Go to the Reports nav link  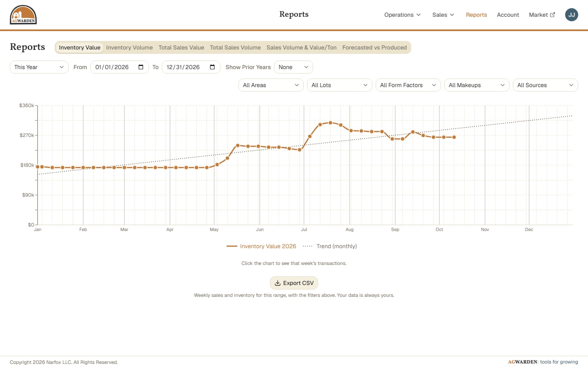[x=477, y=15]
